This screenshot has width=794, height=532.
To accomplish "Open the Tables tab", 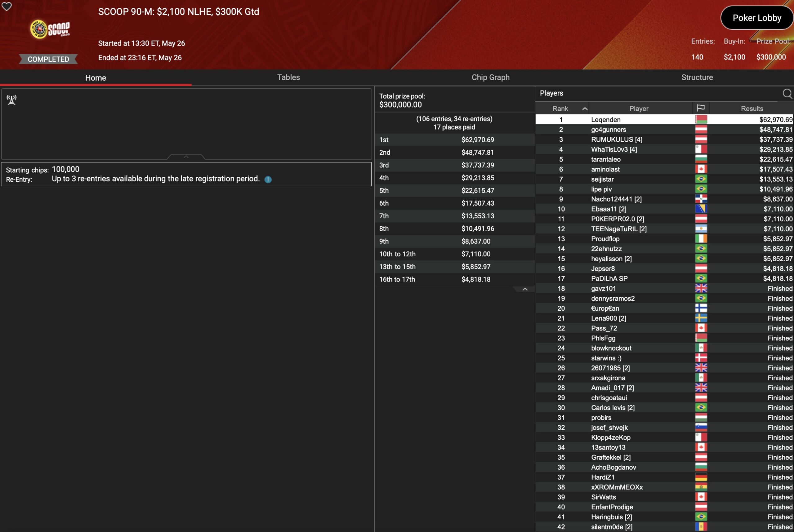I will pos(288,78).
